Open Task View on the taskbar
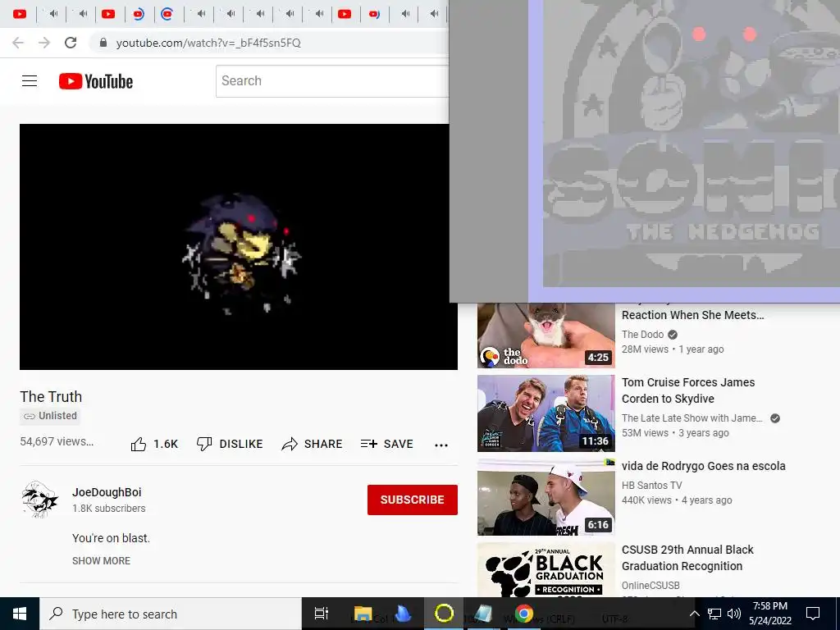 [321, 614]
